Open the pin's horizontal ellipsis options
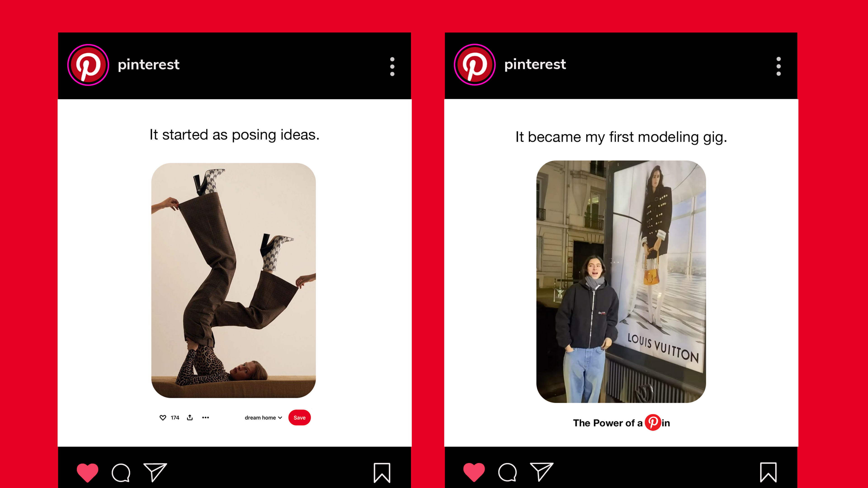 coord(205,418)
